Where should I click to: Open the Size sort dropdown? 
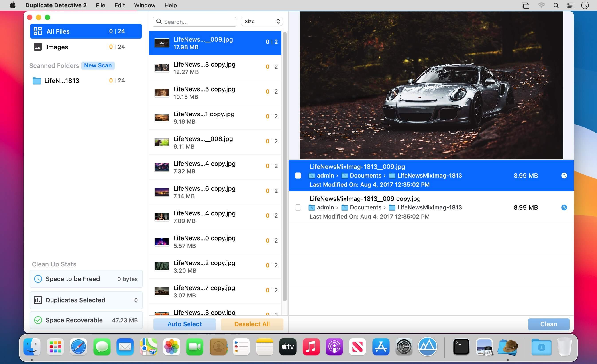click(262, 22)
